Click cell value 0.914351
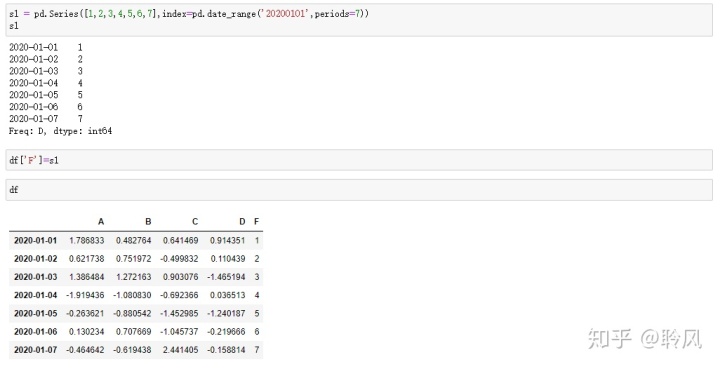Viewport: 720px width, 369px height. click(228, 240)
